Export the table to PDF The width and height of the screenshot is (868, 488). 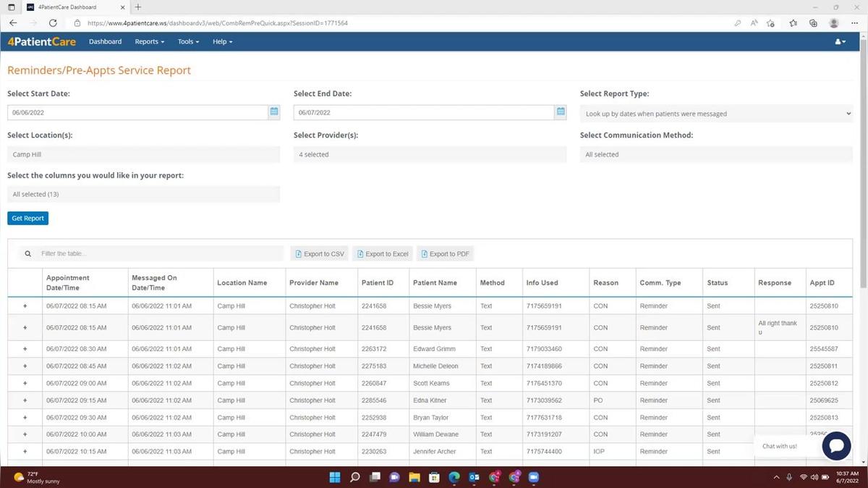[x=445, y=253]
